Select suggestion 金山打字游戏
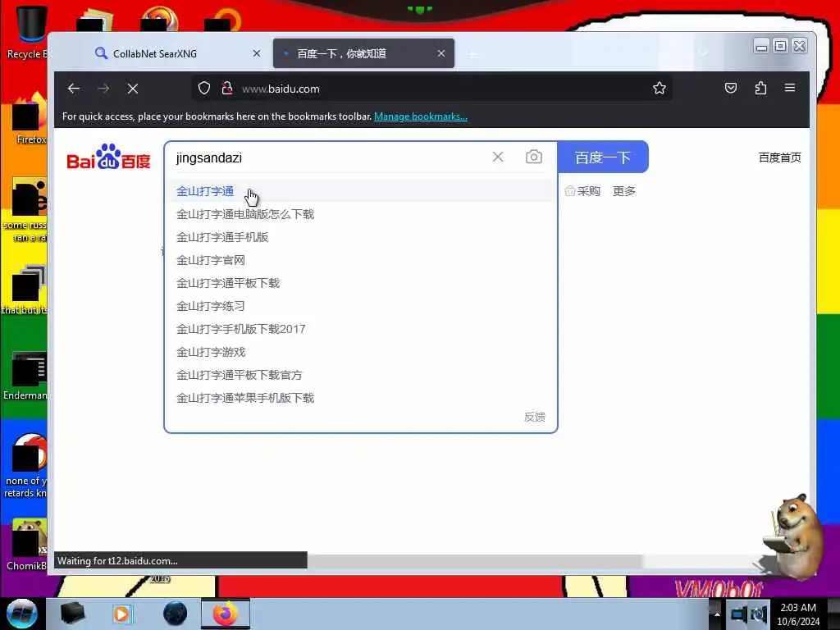This screenshot has height=630, width=840. 361,353
